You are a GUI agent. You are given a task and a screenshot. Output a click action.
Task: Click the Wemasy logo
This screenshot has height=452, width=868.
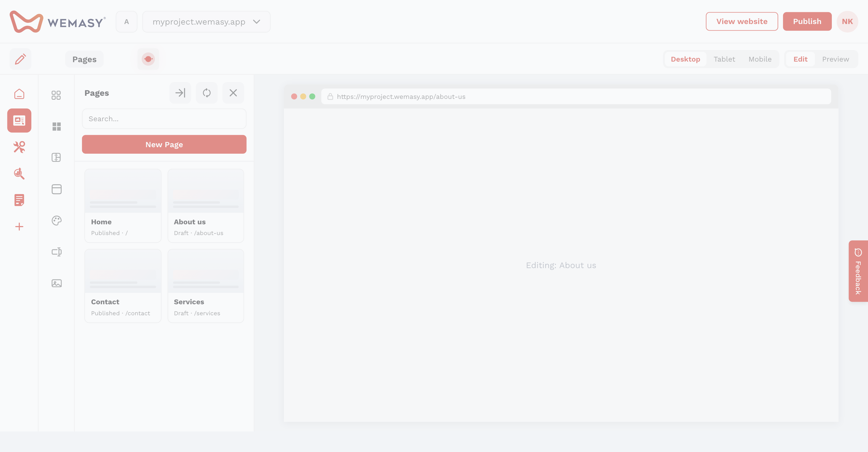[x=58, y=21]
